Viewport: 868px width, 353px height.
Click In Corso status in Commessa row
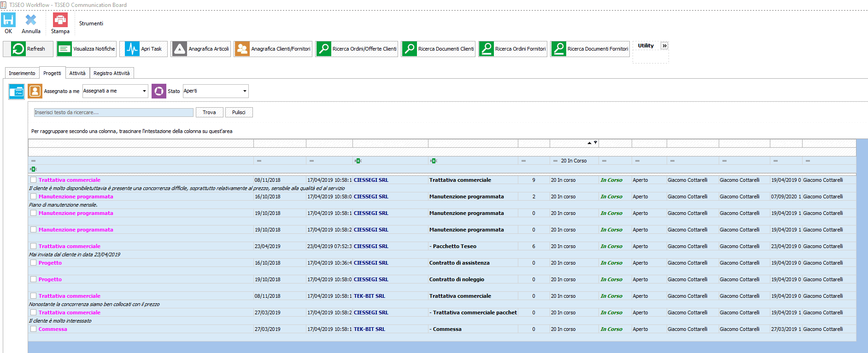[x=611, y=329]
